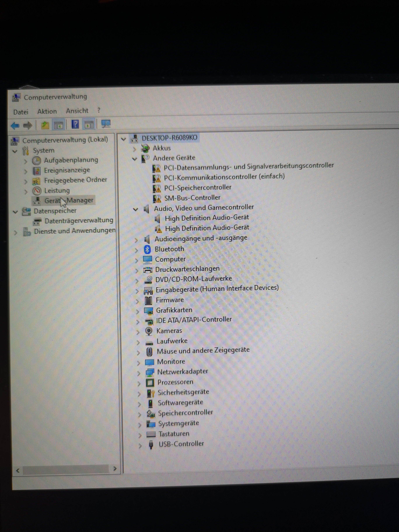Expand the Akkus category arrow

134,149
